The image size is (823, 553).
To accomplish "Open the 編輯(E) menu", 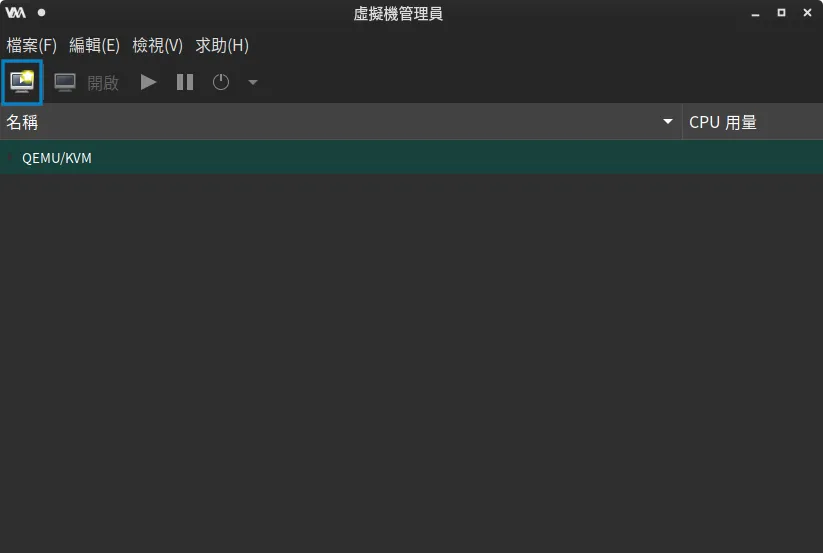I will point(94,46).
